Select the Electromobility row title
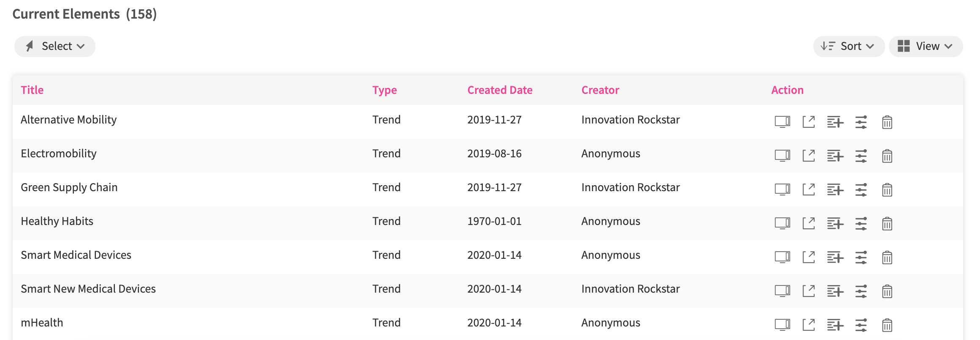The image size is (980, 340). 59,154
